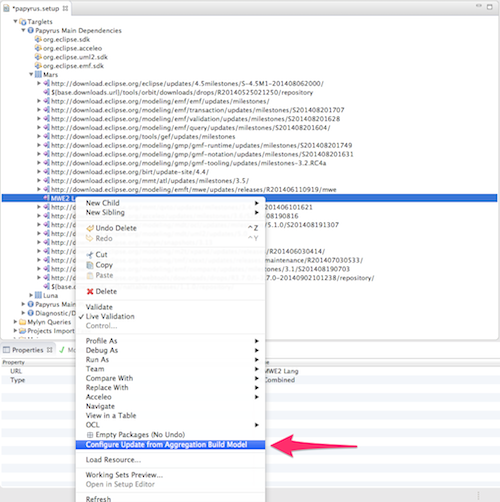Open the Acceleo submenu
Image resolution: width=500 pixels, height=502 pixels.
170,397
